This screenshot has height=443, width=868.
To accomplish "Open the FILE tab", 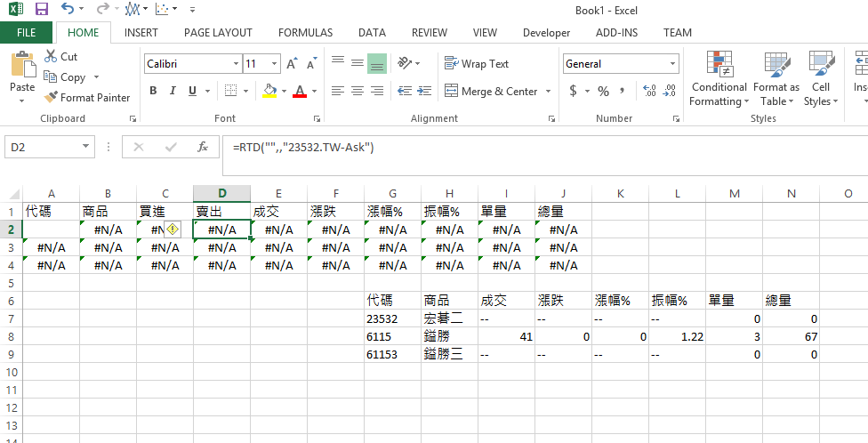I will tap(26, 33).
